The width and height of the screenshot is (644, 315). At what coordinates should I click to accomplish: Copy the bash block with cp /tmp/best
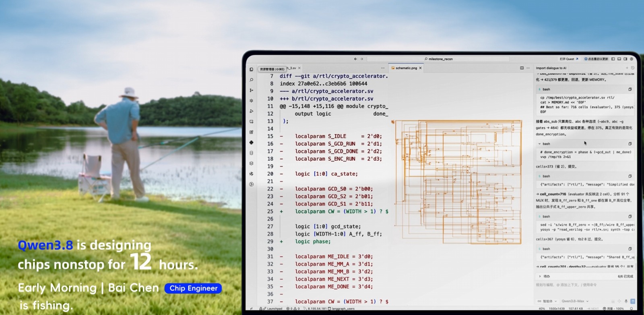pos(630,89)
